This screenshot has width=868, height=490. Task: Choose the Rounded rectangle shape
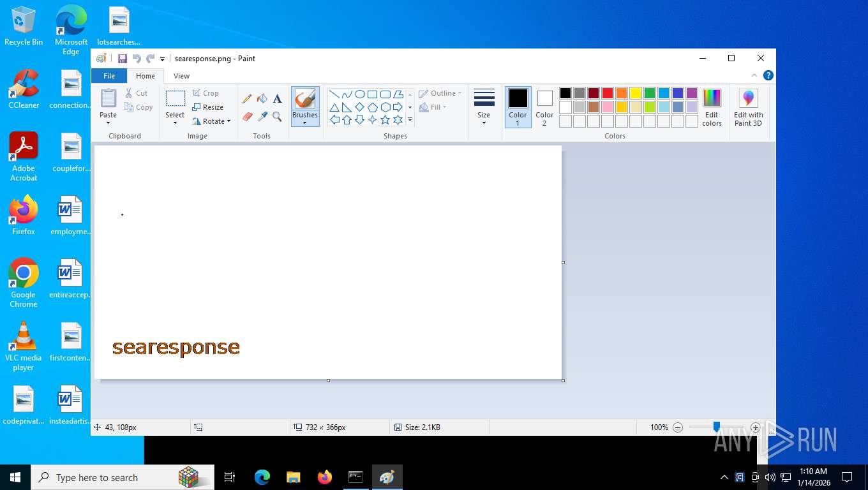pos(385,94)
